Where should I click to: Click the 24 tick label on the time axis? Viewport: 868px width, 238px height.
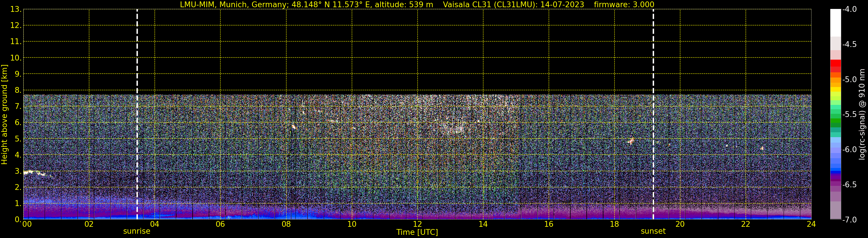(x=811, y=224)
